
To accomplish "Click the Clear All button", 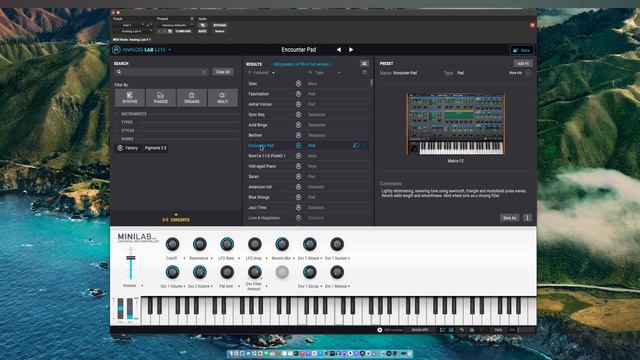I will (x=223, y=72).
